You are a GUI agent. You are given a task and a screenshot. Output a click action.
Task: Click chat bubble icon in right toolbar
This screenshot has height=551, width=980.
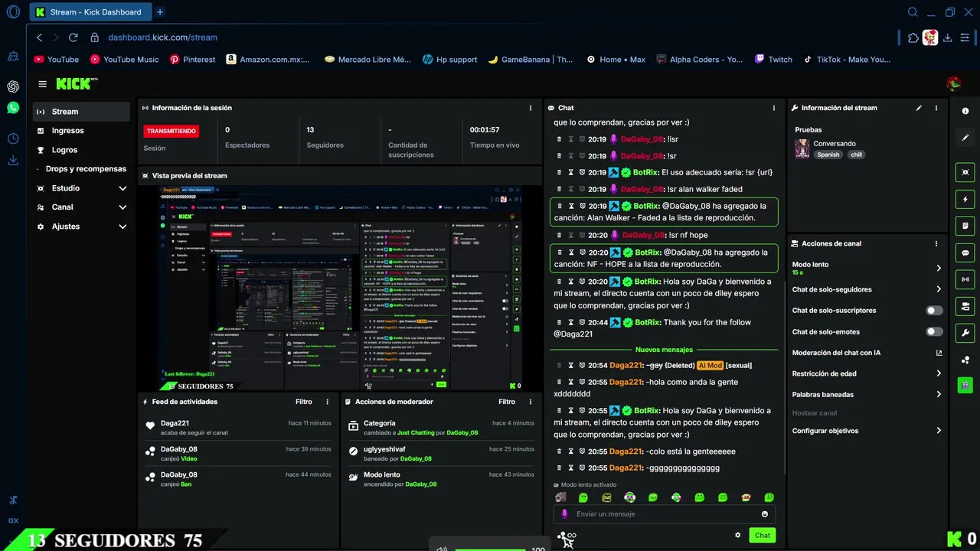965,253
